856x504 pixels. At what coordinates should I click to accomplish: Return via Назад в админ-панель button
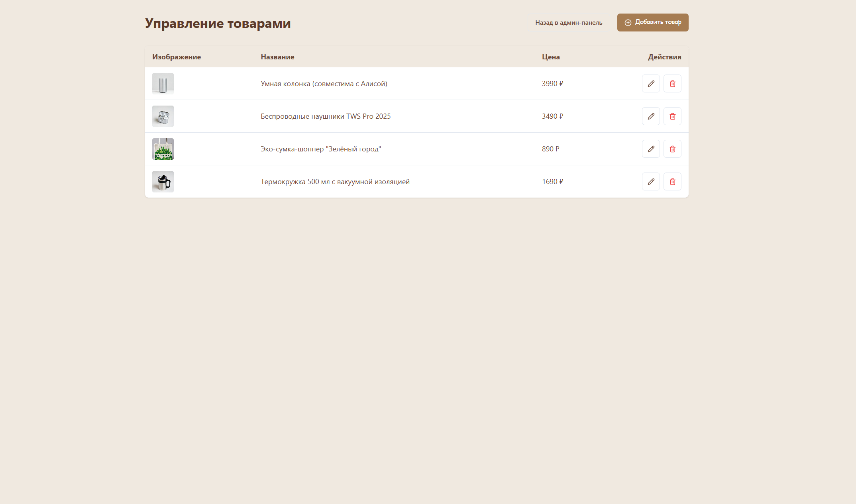coord(569,22)
